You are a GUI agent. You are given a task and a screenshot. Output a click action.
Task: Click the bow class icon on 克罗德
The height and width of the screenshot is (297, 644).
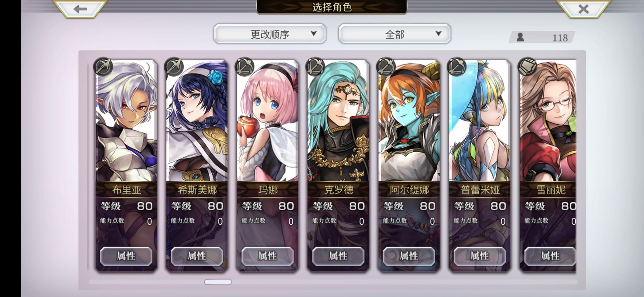click(x=315, y=66)
